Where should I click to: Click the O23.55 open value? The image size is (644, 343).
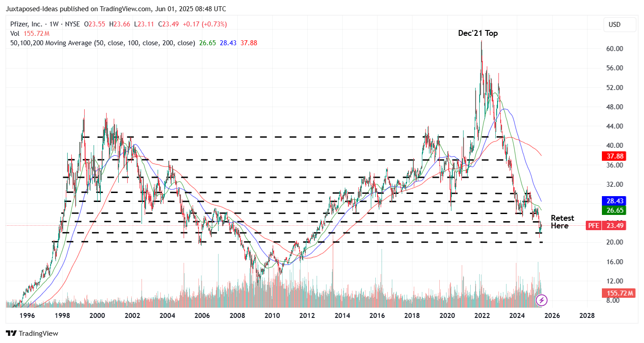pos(95,24)
